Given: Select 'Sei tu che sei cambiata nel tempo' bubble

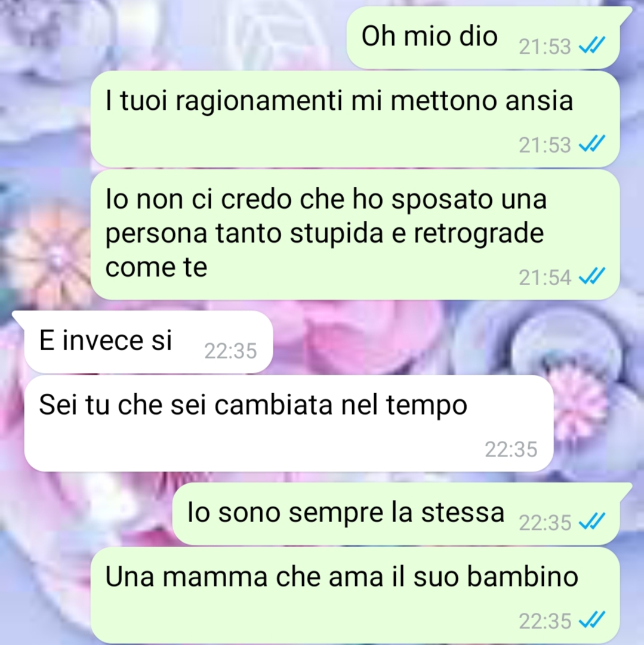Looking at the screenshot, I should tap(289, 423).
